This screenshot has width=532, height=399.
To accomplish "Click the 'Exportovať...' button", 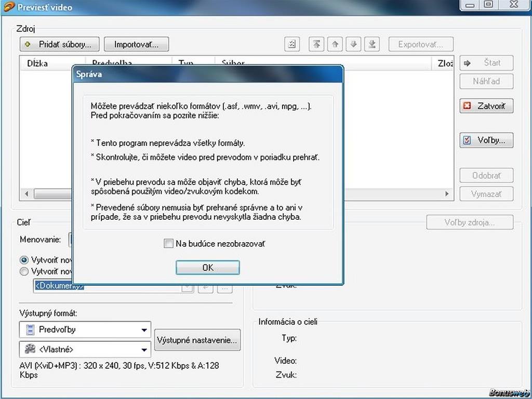I will [x=421, y=44].
